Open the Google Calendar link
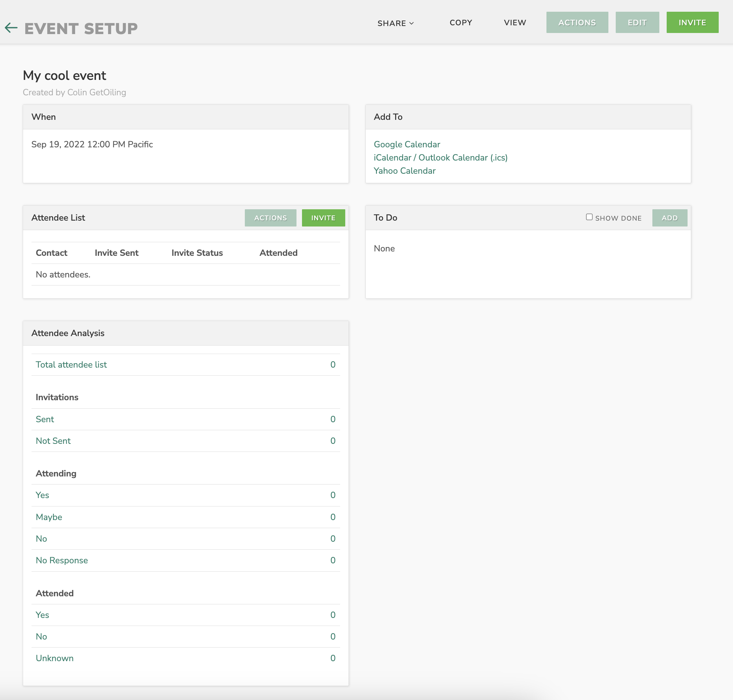The width and height of the screenshot is (733, 700). pos(407,144)
